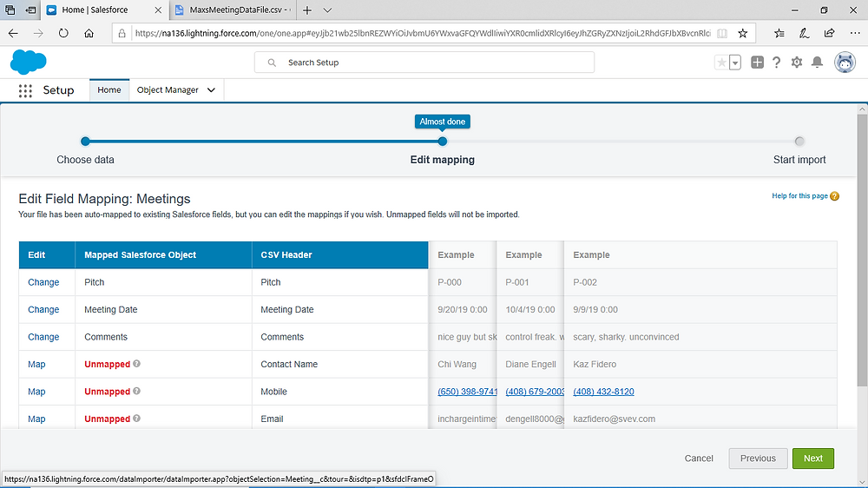Click the Favorites star icon
868x488 pixels.
721,63
